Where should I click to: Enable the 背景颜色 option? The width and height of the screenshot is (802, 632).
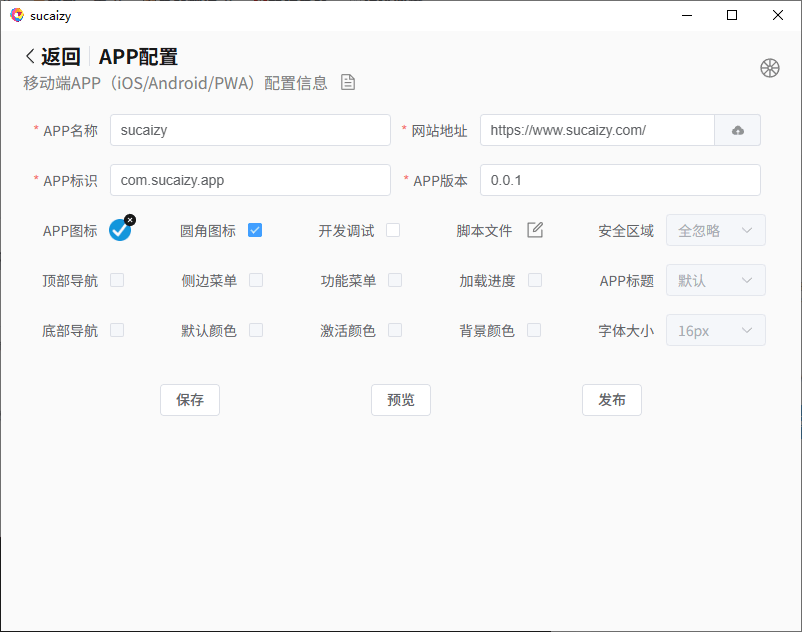(x=535, y=330)
